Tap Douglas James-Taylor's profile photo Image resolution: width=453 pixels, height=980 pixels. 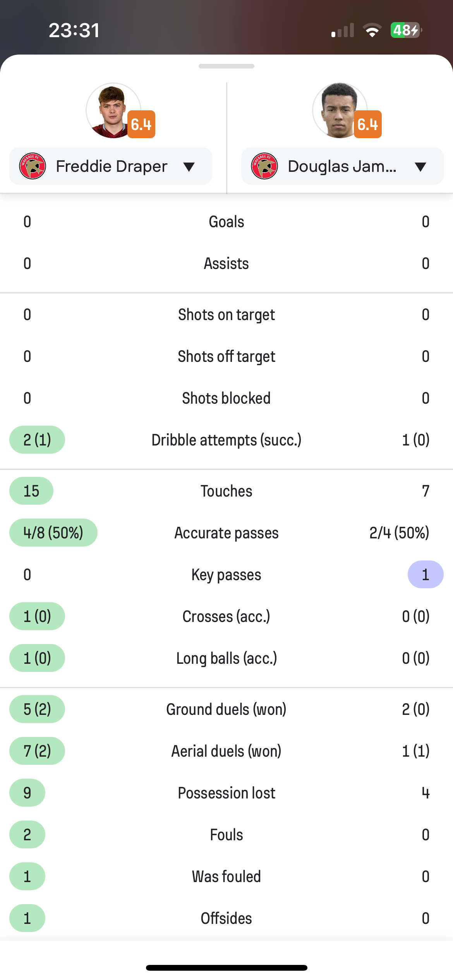[x=340, y=110]
